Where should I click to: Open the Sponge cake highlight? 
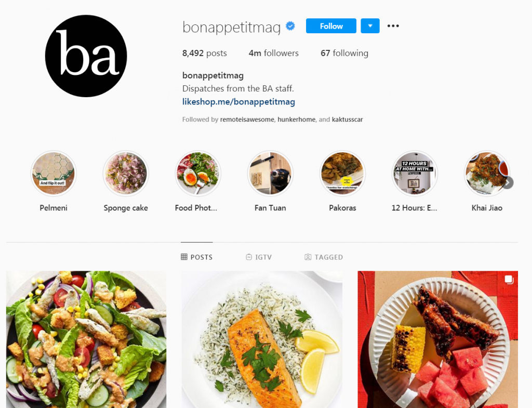coord(126,174)
